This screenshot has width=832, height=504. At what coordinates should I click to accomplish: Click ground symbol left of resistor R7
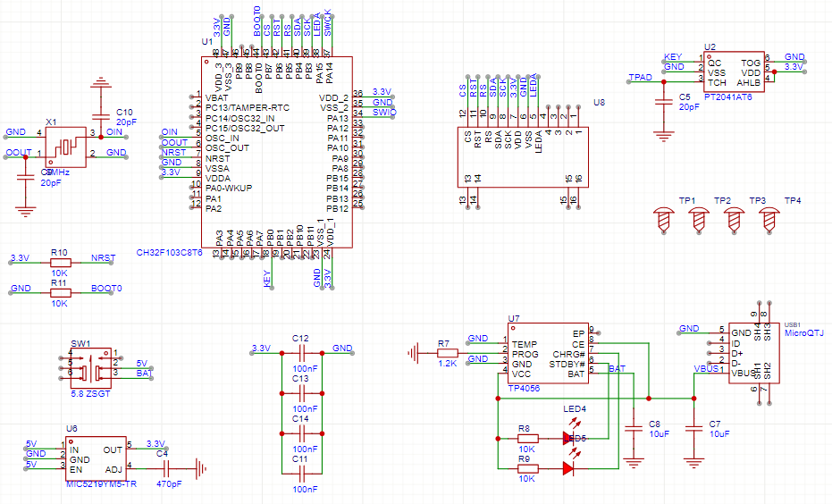tap(414, 353)
